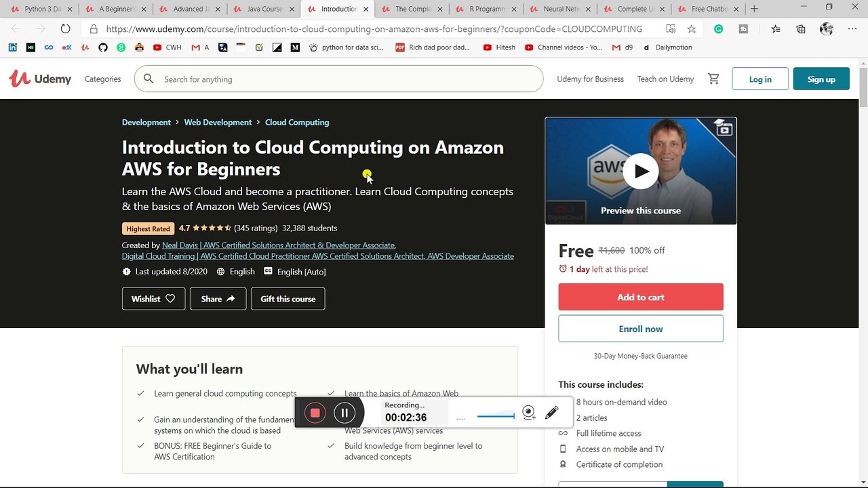Pause the screen recording
The image size is (868, 488).
click(x=344, y=413)
